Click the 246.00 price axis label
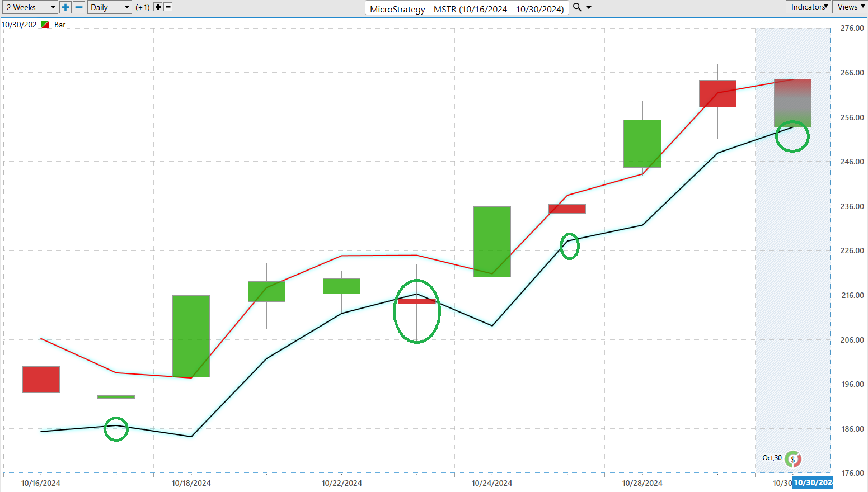Image resolution: width=868 pixels, height=492 pixels. (x=852, y=162)
